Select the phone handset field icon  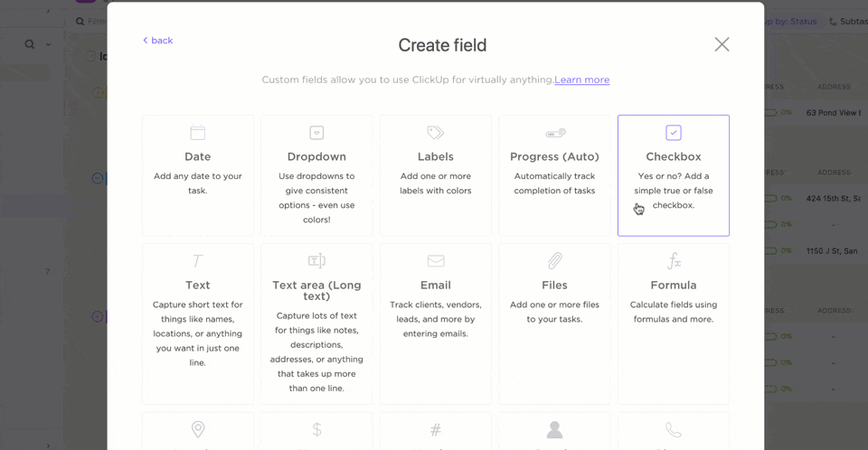tap(674, 429)
